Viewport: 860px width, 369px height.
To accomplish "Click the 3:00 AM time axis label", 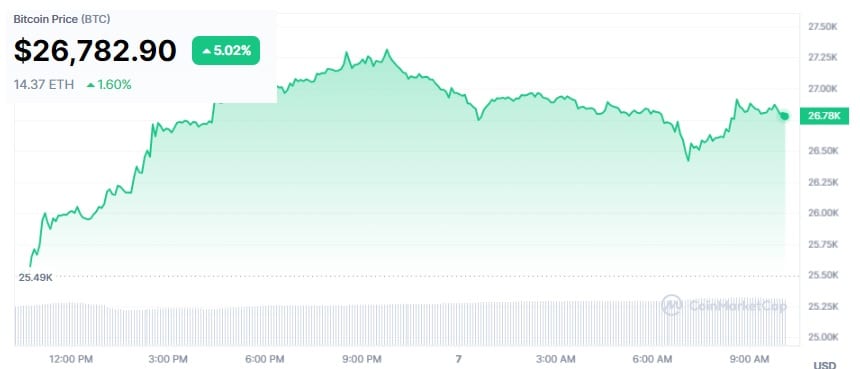I will pyautogui.click(x=557, y=360).
